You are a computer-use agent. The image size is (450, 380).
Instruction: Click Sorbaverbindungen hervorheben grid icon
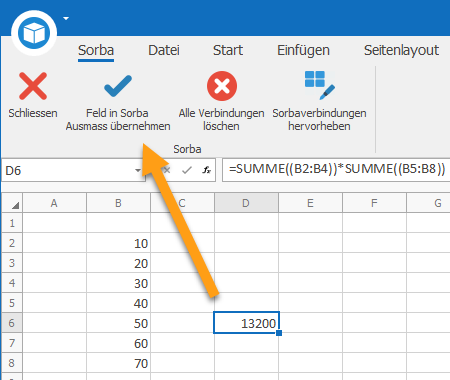(x=319, y=85)
